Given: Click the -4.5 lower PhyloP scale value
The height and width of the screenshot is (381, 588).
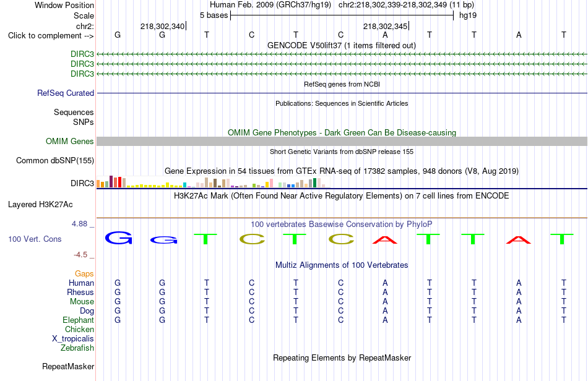Looking at the screenshot, I should click(80, 255).
